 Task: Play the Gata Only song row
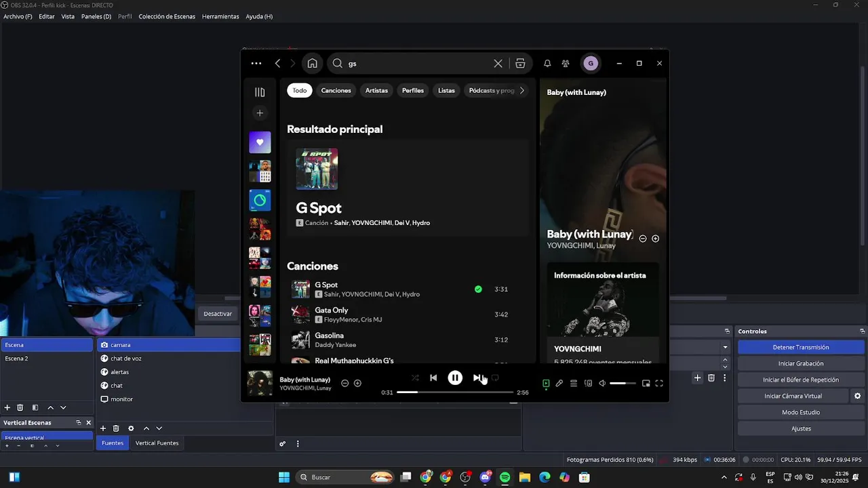click(408, 314)
